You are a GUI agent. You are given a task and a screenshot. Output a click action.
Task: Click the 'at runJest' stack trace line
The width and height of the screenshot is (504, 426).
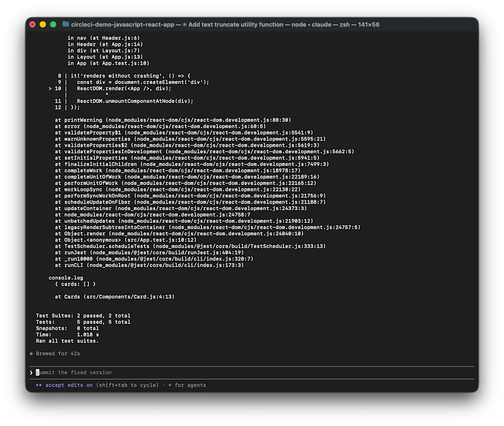(149, 252)
